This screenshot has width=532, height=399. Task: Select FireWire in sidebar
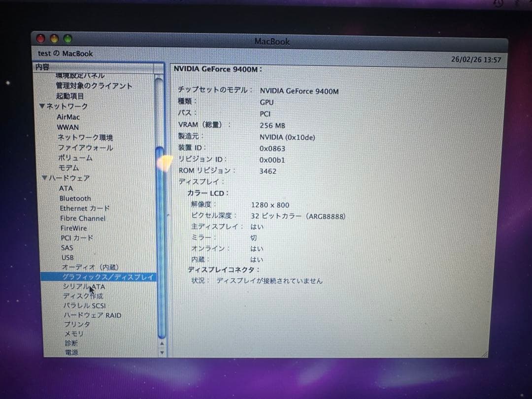coord(73,229)
